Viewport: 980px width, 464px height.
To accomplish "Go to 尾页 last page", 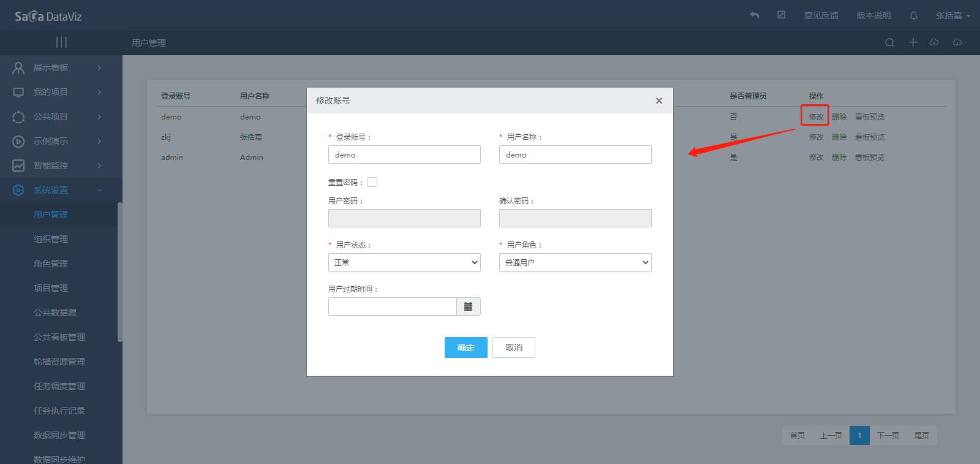I will point(922,435).
